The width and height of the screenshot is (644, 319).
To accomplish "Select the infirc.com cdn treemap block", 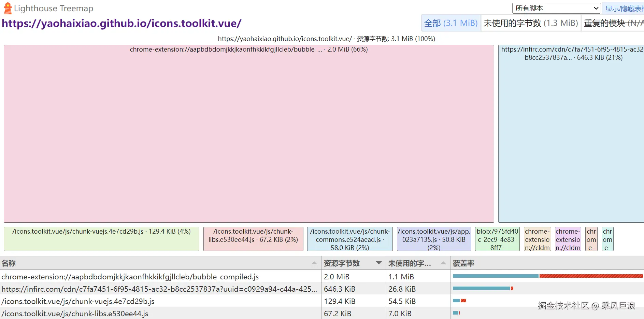I will point(571,134).
